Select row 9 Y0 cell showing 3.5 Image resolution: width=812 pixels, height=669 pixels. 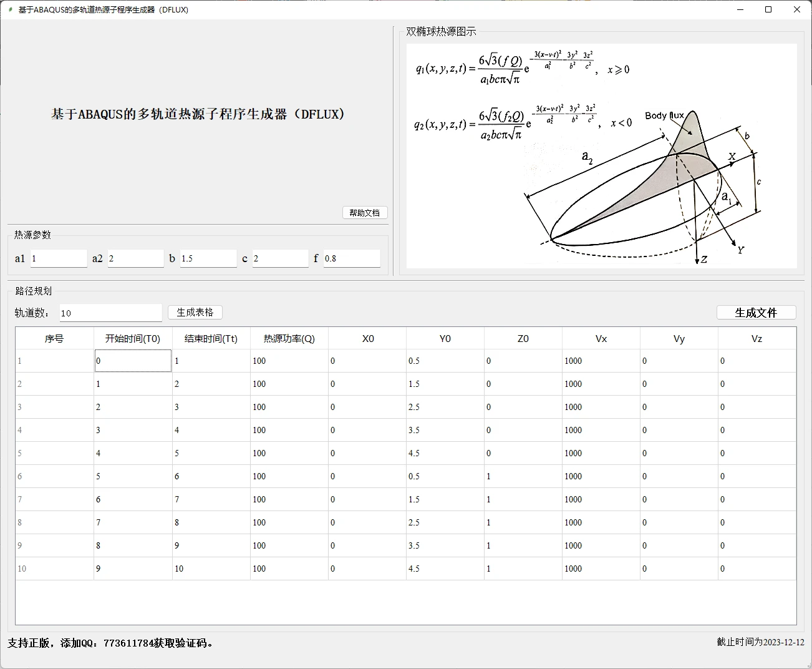coord(445,545)
